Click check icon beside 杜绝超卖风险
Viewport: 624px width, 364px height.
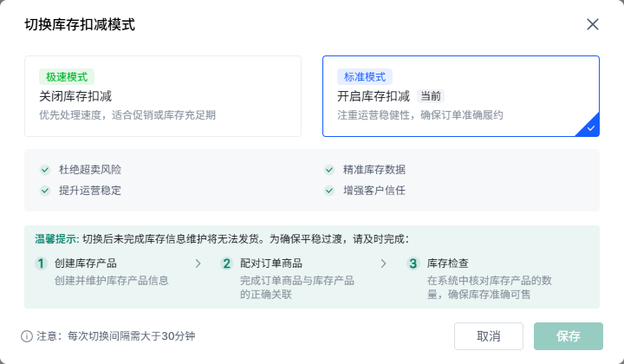[45, 170]
